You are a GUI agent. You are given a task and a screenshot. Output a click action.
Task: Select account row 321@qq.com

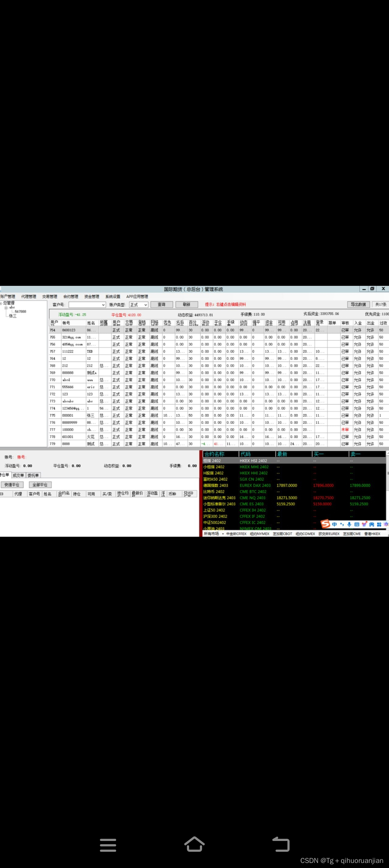pyautogui.click(x=219, y=337)
